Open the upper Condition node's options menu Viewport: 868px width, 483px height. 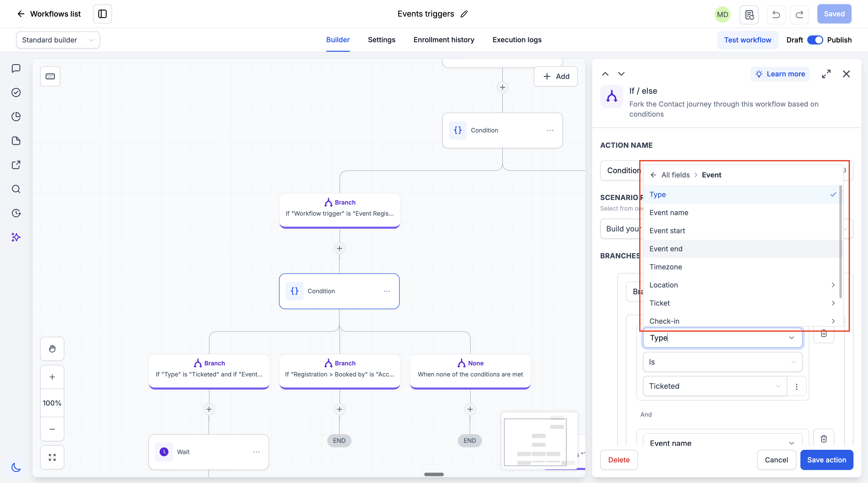[x=550, y=130]
